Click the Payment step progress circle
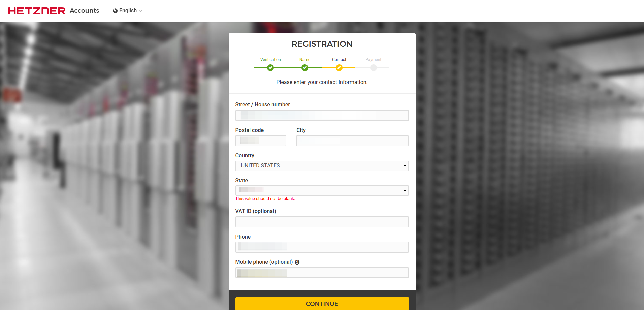This screenshot has width=644, height=310. [x=373, y=68]
